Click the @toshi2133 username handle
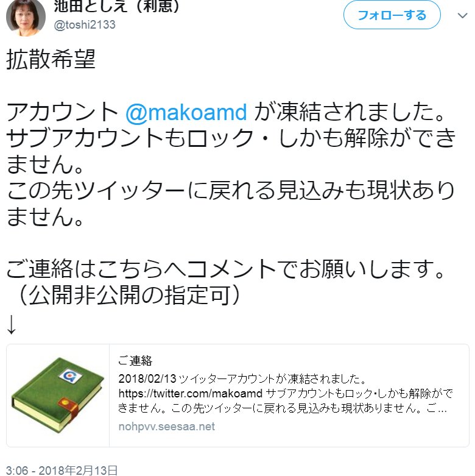This screenshot has height=476, width=475. 85,24
